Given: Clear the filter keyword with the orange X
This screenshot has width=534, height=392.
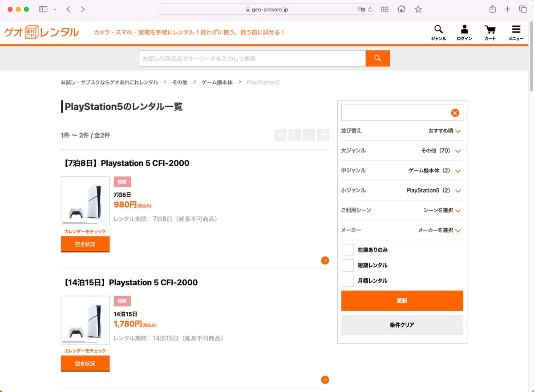Looking at the screenshot, I should (455, 113).
